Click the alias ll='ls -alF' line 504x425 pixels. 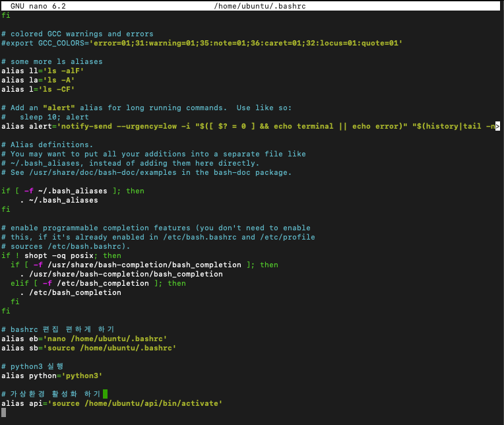42,71
